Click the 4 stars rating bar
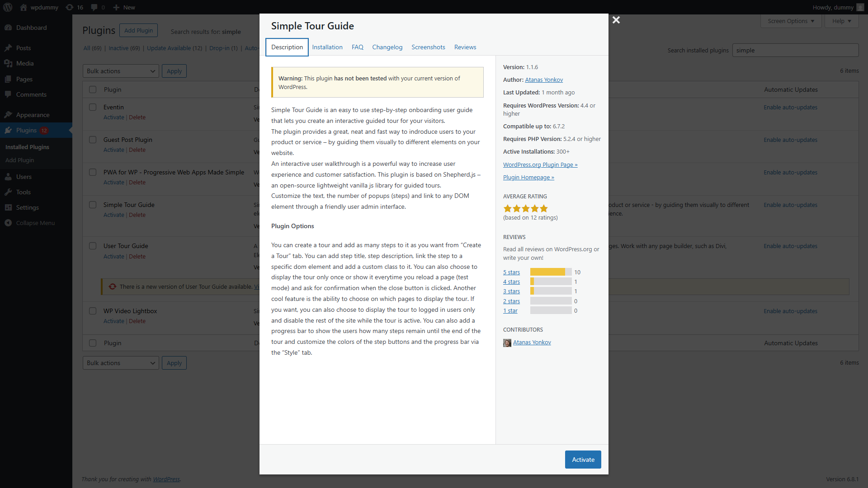 (551, 282)
